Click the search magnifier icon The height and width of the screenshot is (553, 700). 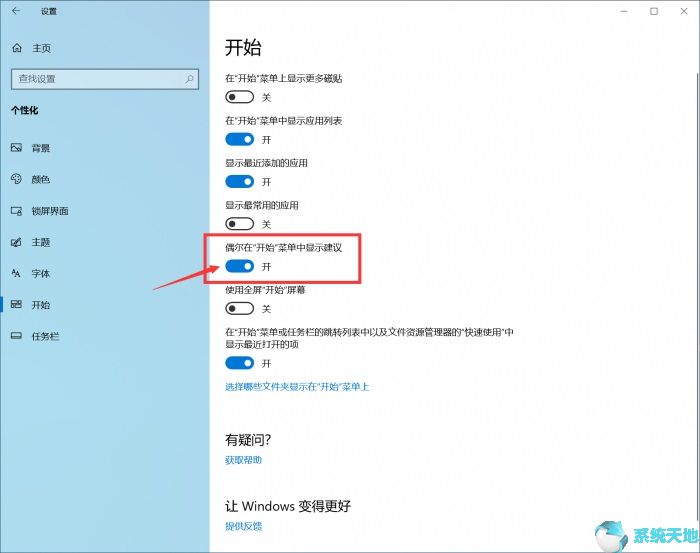click(x=189, y=79)
